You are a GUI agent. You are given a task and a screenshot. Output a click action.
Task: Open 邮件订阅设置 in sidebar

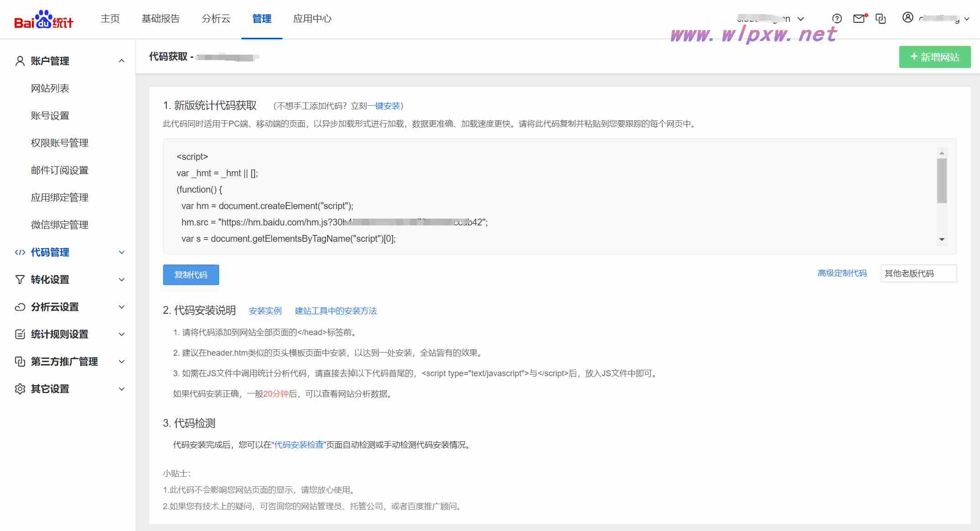coord(60,170)
